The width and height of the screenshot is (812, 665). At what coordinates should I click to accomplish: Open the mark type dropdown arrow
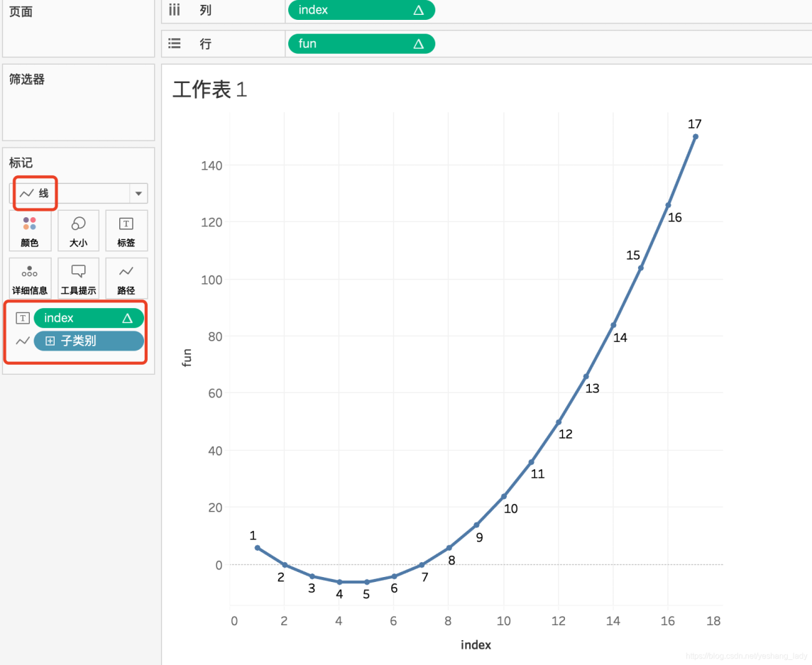point(138,194)
